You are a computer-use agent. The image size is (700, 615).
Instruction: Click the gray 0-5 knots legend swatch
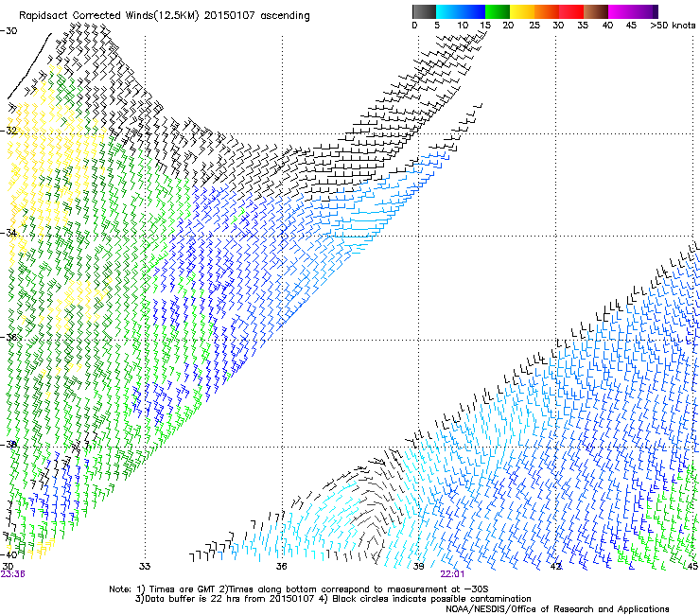(424, 11)
